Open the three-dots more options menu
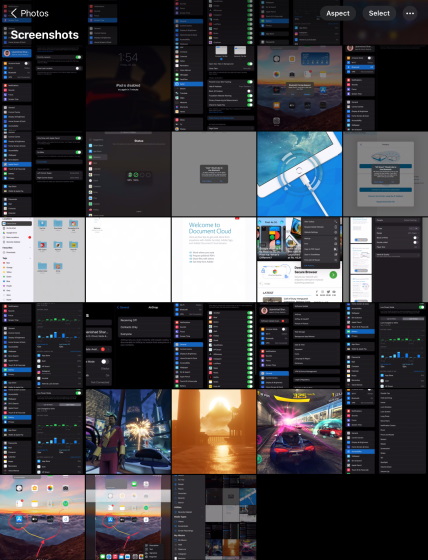This screenshot has width=428, height=560. coord(410,13)
